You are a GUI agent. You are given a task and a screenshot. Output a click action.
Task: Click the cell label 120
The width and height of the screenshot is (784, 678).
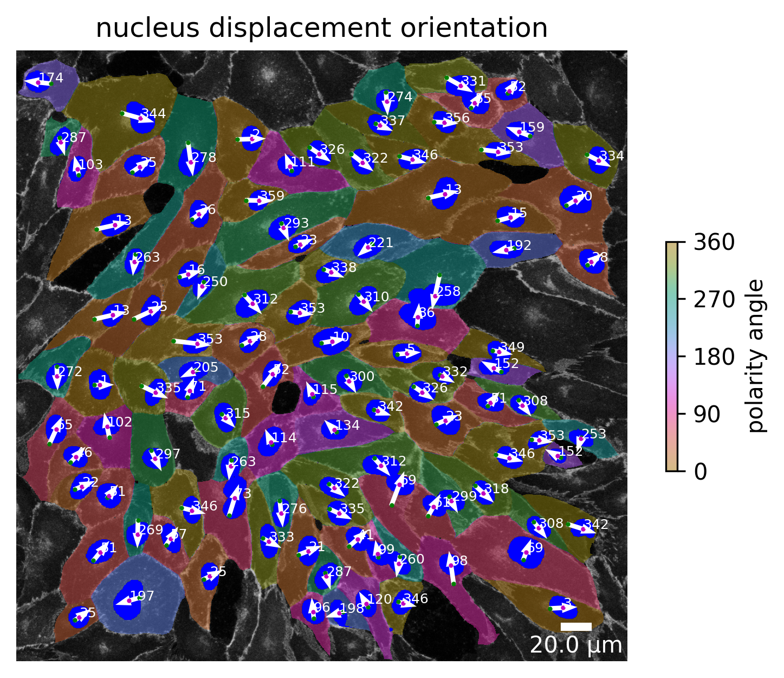[x=379, y=599]
